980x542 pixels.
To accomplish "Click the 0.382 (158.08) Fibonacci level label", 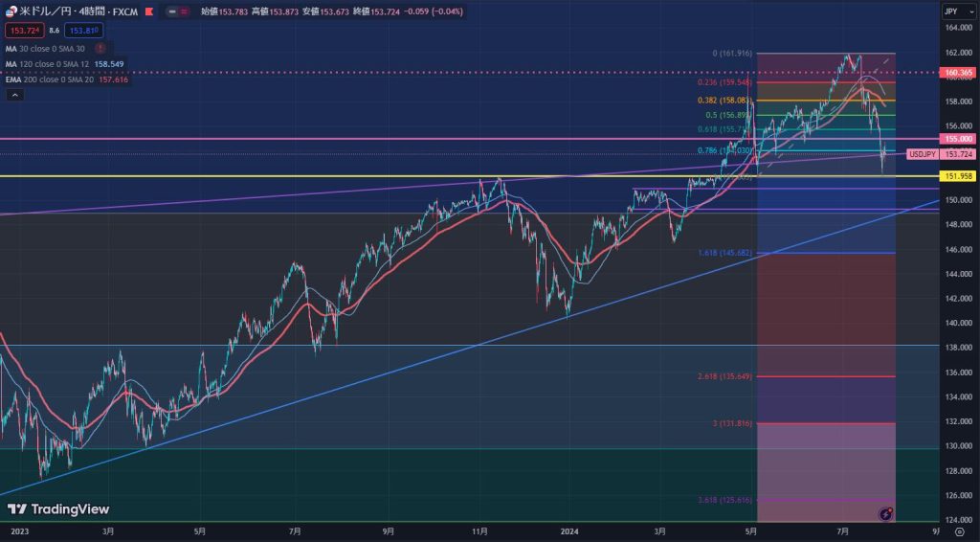I will point(724,100).
